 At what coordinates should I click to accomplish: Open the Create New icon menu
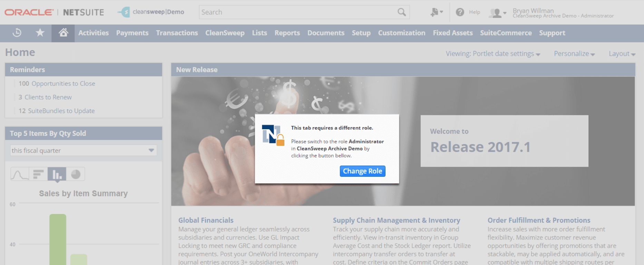437,12
